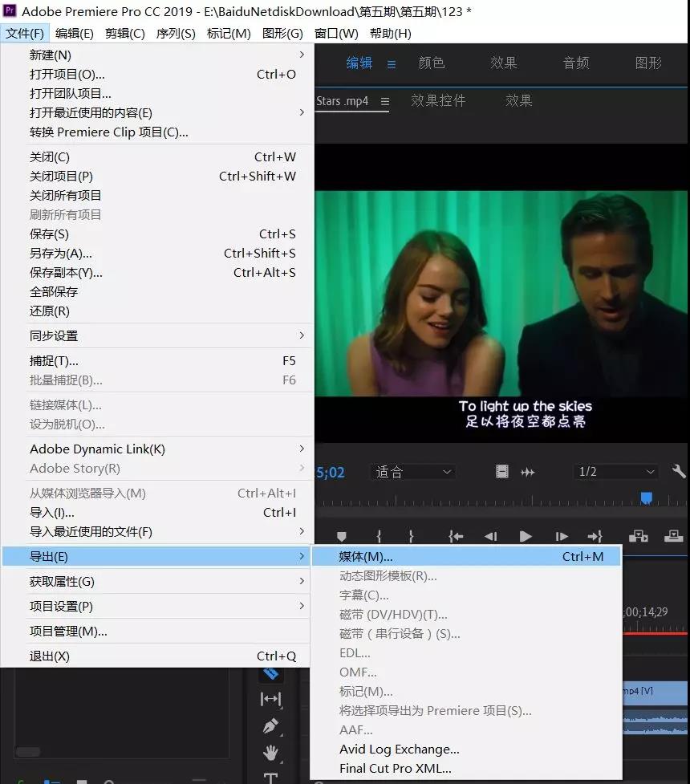
Task: Choose 打开项目(O)... menu entry
Action: point(157,75)
